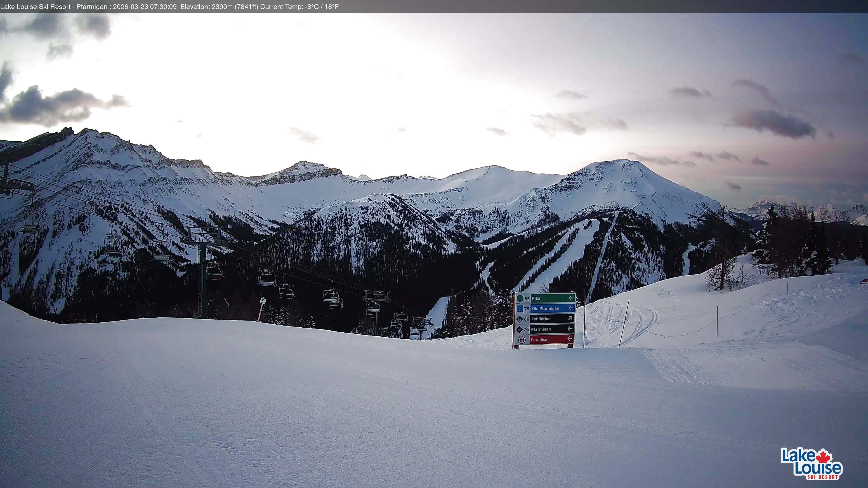868x488 pixels.
Task: Select the blue square icon for Old Ptarmigan
Action: point(520,309)
